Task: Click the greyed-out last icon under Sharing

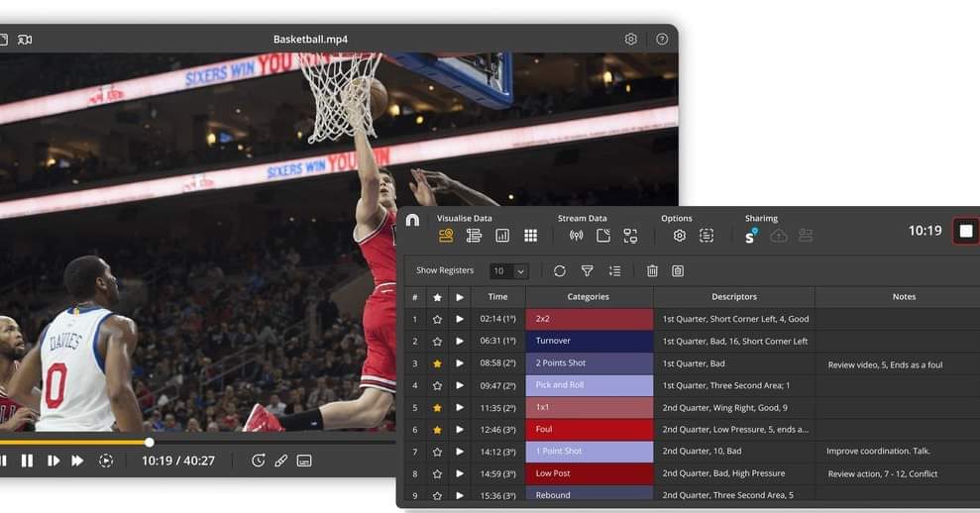Action: [806, 236]
